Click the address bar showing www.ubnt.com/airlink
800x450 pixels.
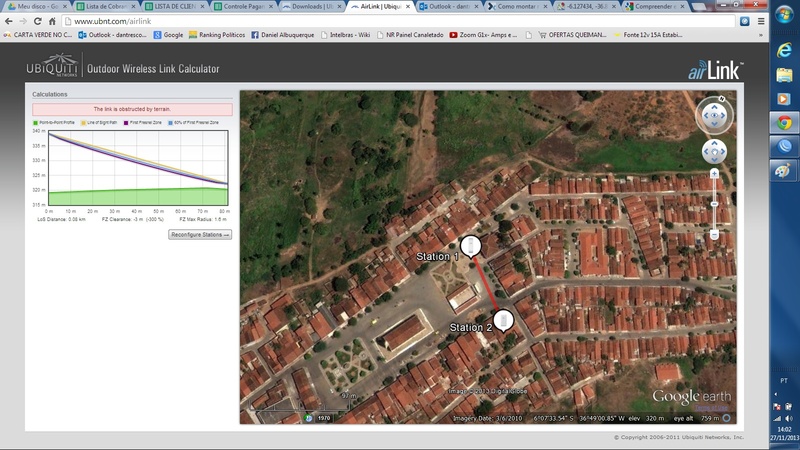tap(398, 21)
